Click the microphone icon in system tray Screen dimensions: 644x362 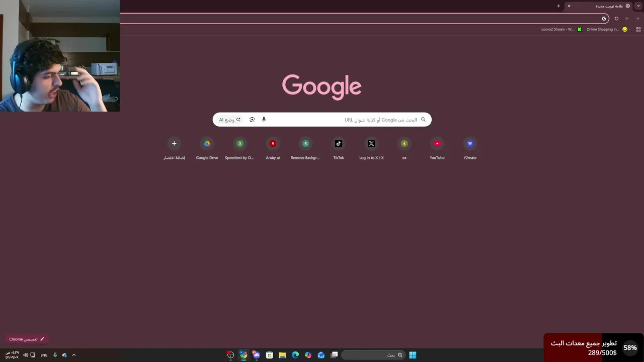click(55, 355)
